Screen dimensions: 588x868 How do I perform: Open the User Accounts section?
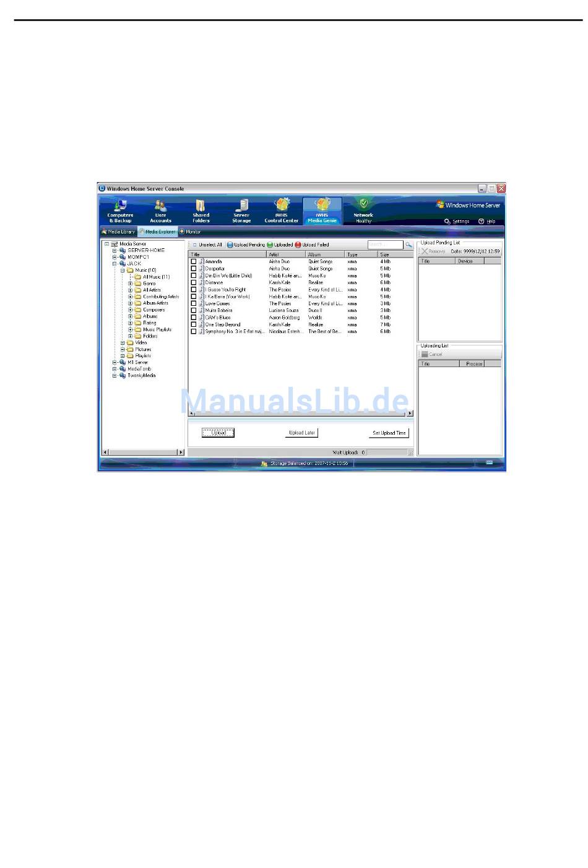pos(160,210)
